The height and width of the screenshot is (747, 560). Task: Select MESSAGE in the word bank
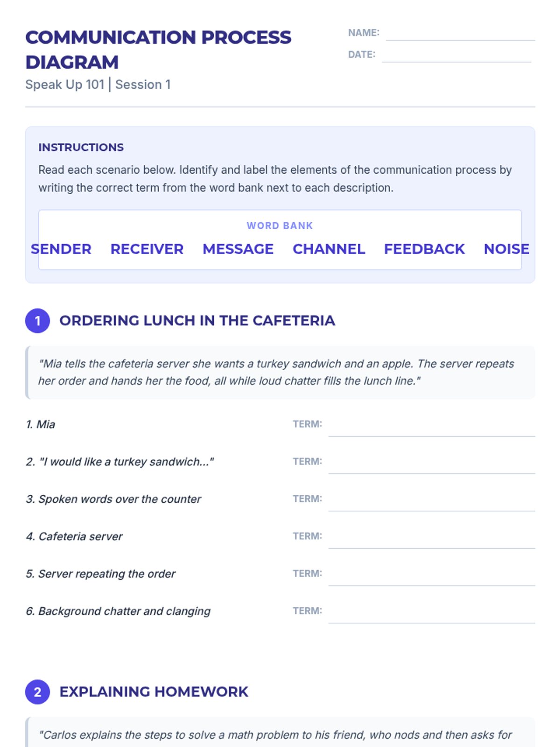[x=238, y=249]
